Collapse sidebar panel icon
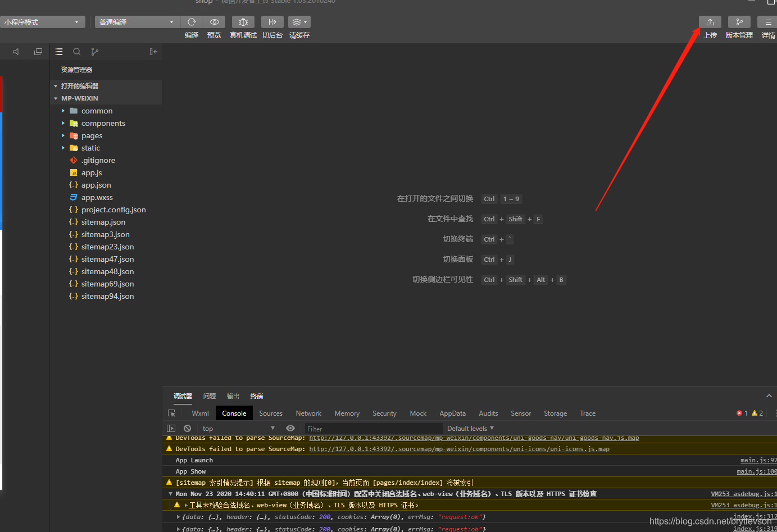The height and width of the screenshot is (532, 777). pyautogui.click(x=153, y=52)
